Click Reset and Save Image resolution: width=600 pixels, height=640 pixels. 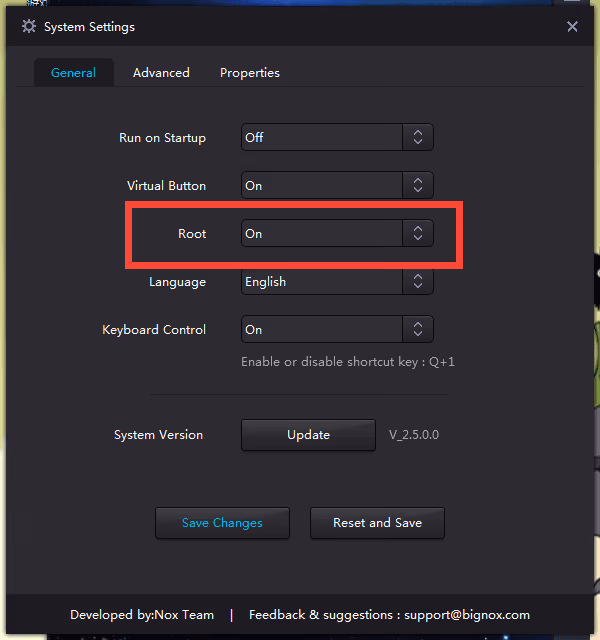pyautogui.click(x=377, y=523)
